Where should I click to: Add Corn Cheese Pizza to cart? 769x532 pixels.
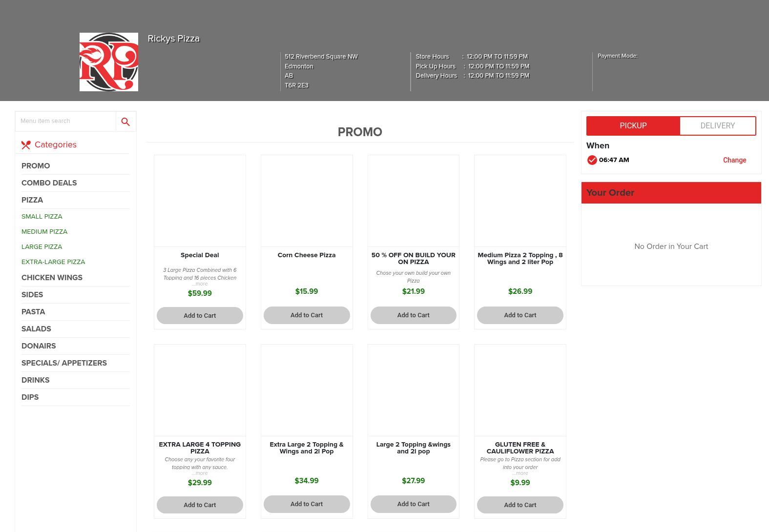(x=307, y=315)
